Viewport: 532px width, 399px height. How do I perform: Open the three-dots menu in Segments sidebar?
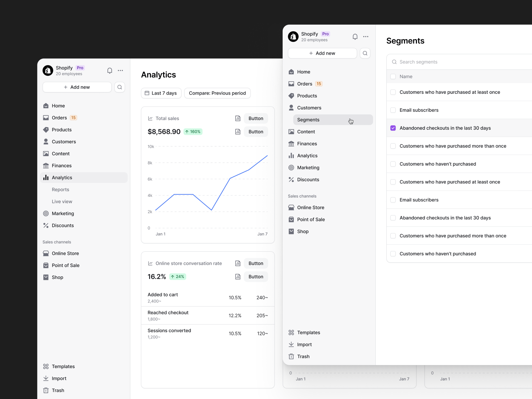point(366,37)
